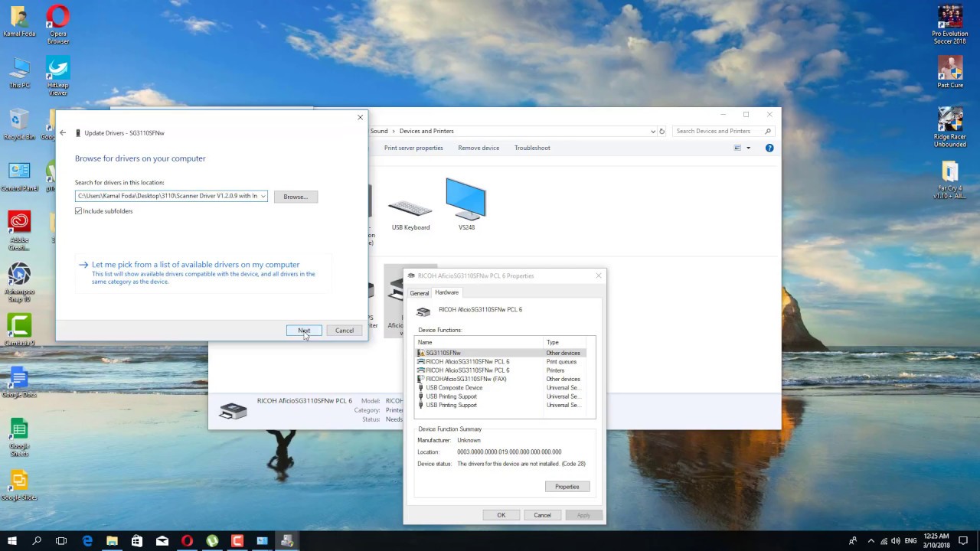Open Recycle Bin on desktop
The width and height of the screenshot is (980, 551).
(19, 125)
